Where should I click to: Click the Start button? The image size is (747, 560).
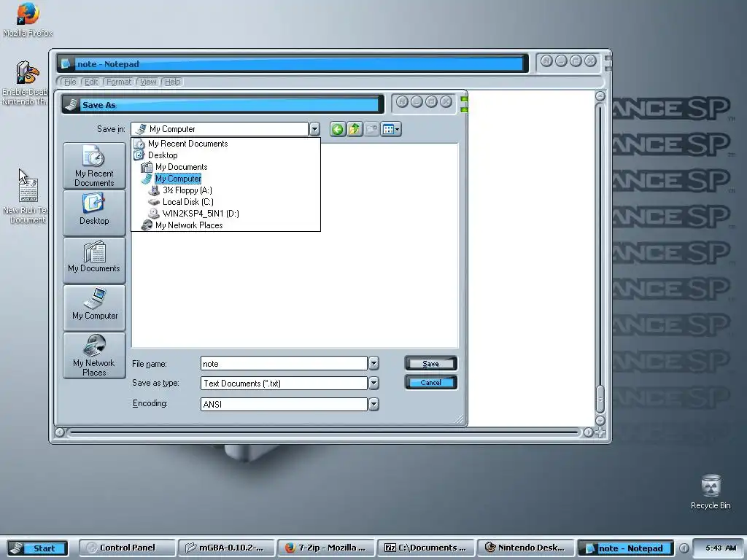(38, 548)
